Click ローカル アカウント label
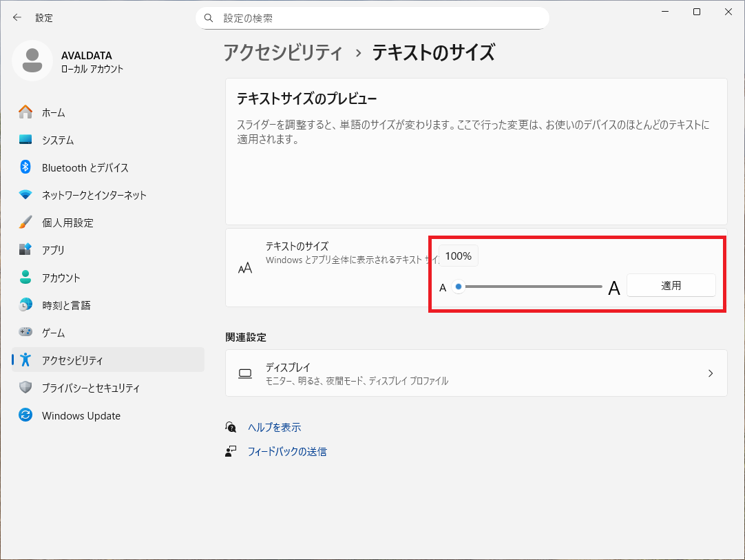The width and height of the screenshot is (745, 560). [x=92, y=69]
